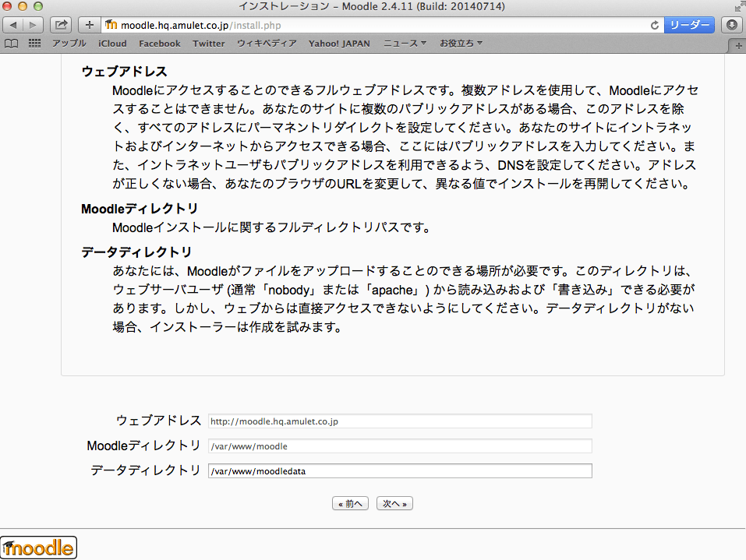Click the Moodle logo at page bottom

coord(38,548)
